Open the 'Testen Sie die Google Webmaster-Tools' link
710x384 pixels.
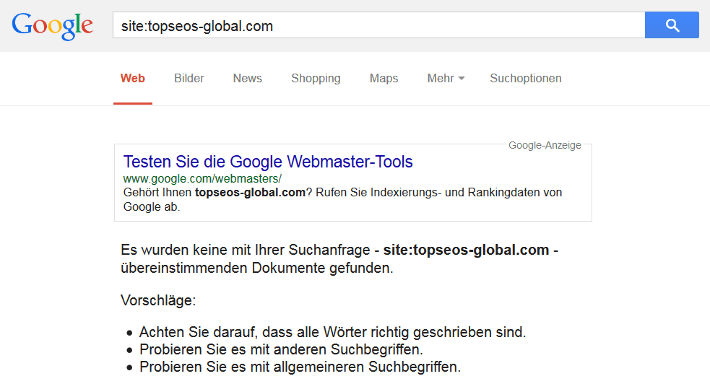[268, 162]
